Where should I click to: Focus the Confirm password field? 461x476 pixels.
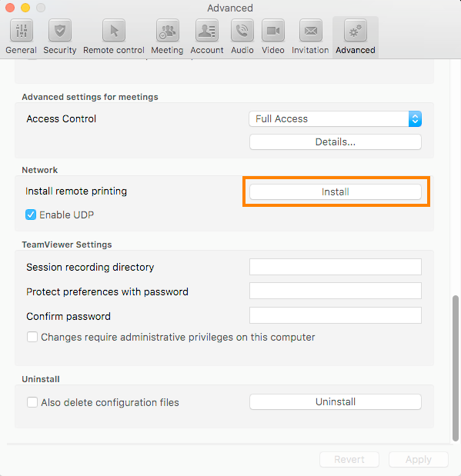tap(336, 315)
